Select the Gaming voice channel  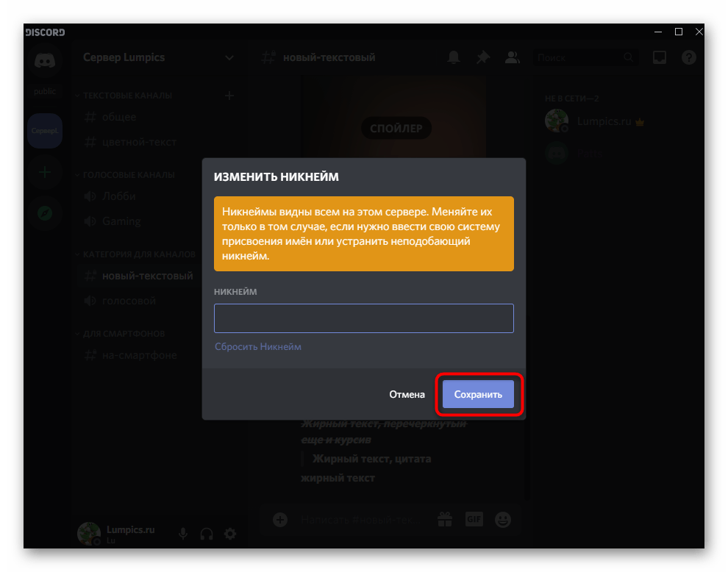121,221
